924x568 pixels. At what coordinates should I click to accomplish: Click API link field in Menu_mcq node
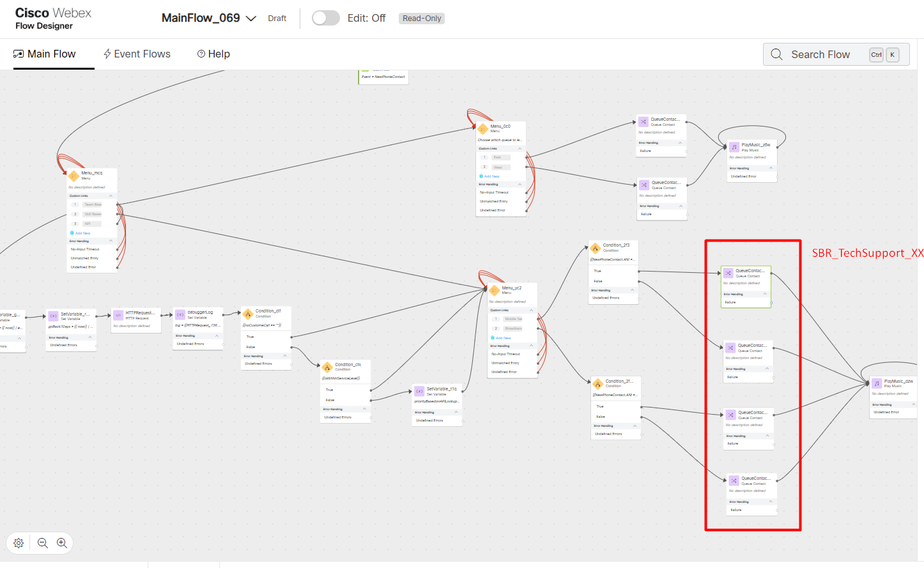pyautogui.click(x=92, y=224)
